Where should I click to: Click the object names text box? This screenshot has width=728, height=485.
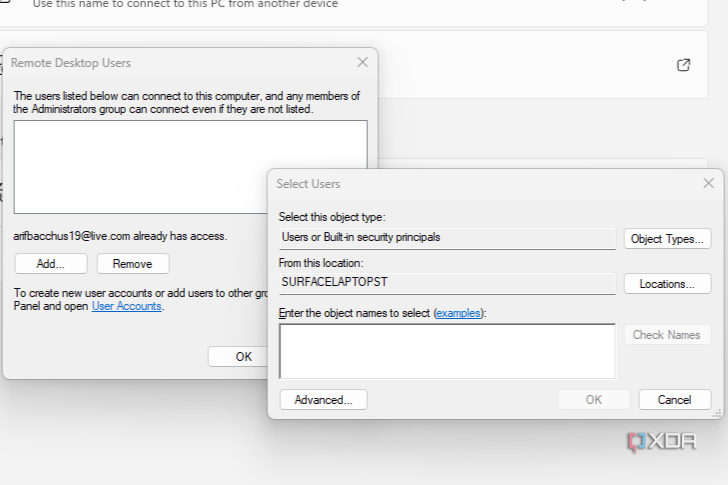(x=447, y=350)
